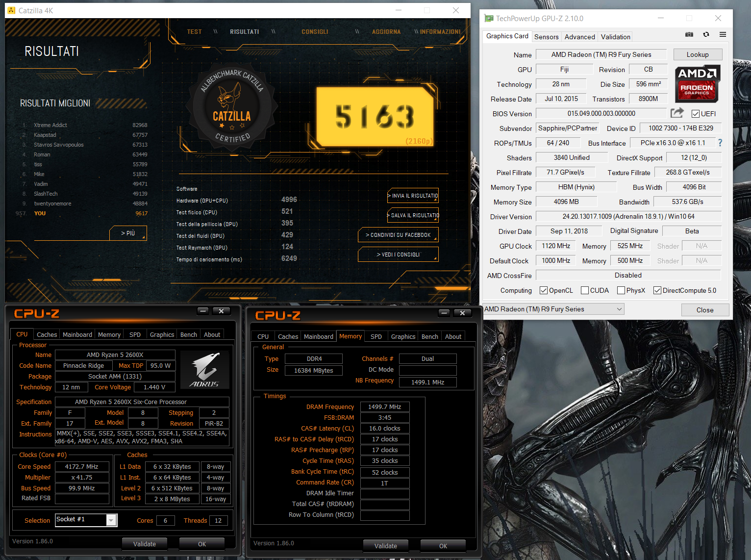751x560 pixels.
Task: Open About tab in left CPU-Z window
Action: (212, 334)
